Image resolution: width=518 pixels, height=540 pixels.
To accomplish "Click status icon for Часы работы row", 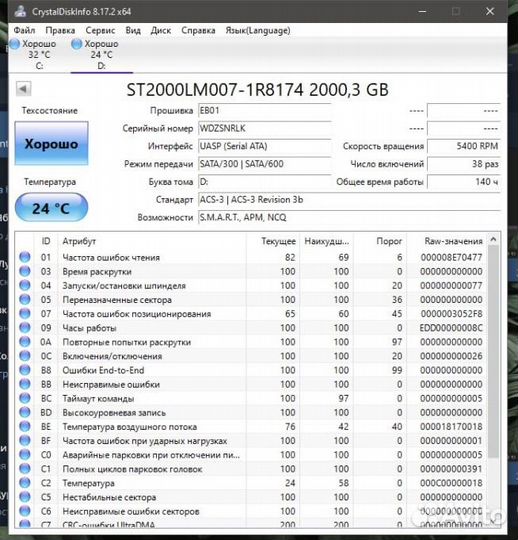I will click(x=25, y=328).
